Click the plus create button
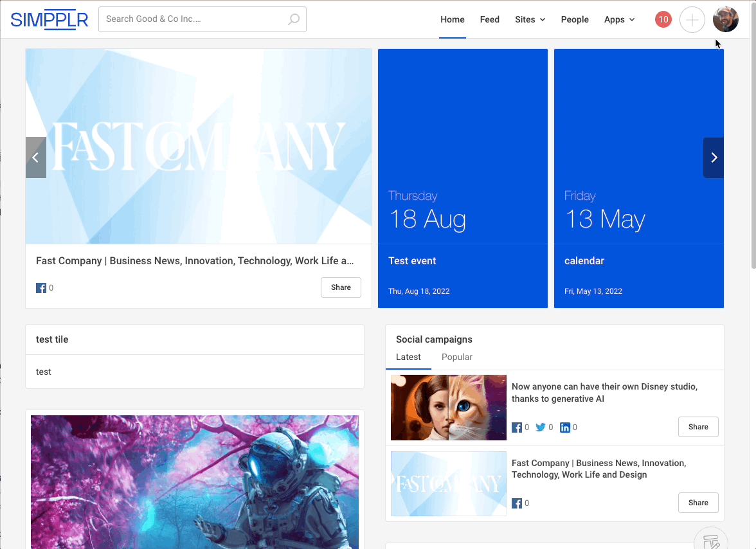Image resolution: width=756 pixels, height=549 pixels. (x=692, y=19)
